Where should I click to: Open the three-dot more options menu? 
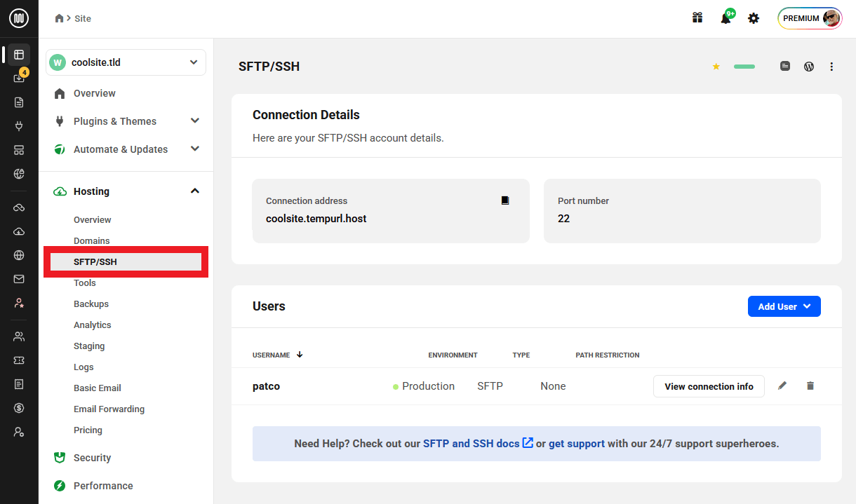pyautogui.click(x=832, y=67)
